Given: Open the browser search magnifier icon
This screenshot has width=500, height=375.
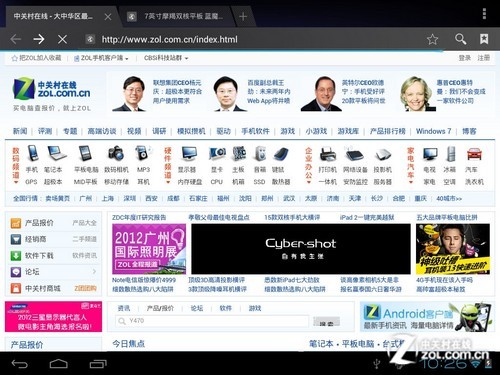Looking at the screenshot, I should pyautogui.click(x=460, y=39).
